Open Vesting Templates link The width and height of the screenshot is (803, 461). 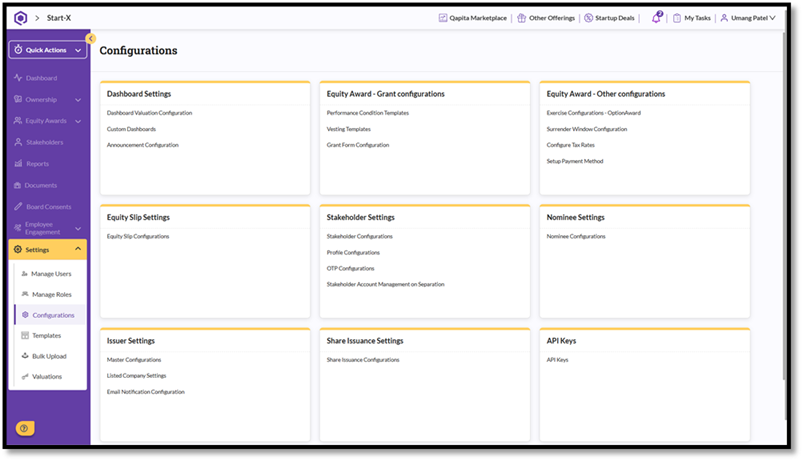(x=348, y=129)
